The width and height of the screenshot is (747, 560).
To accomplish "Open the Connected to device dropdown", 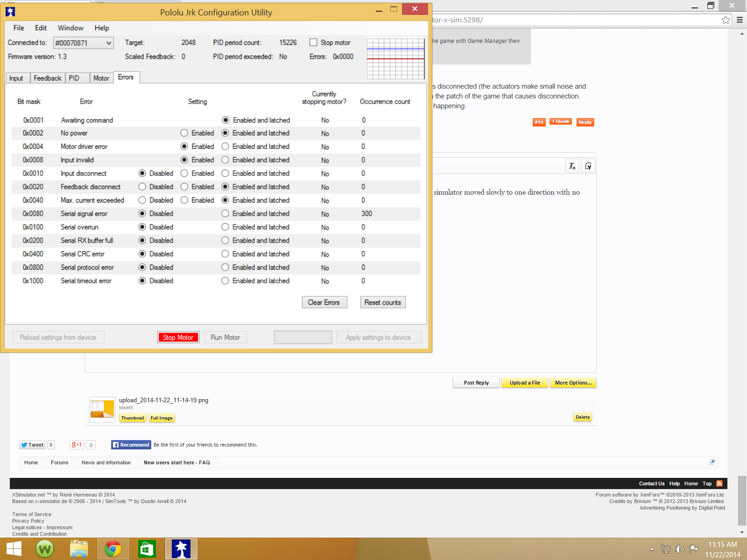I will coord(84,43).
